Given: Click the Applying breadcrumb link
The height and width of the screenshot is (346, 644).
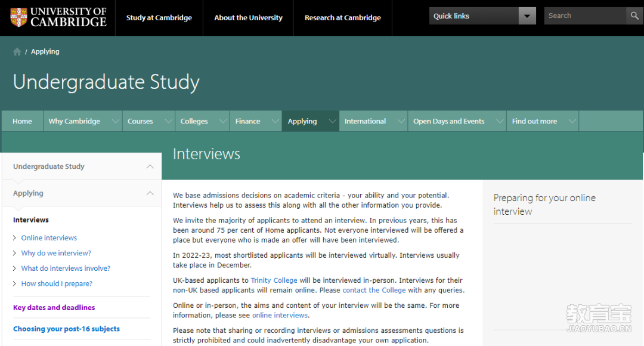Looking at the screenshot, I should click(45, 52).
